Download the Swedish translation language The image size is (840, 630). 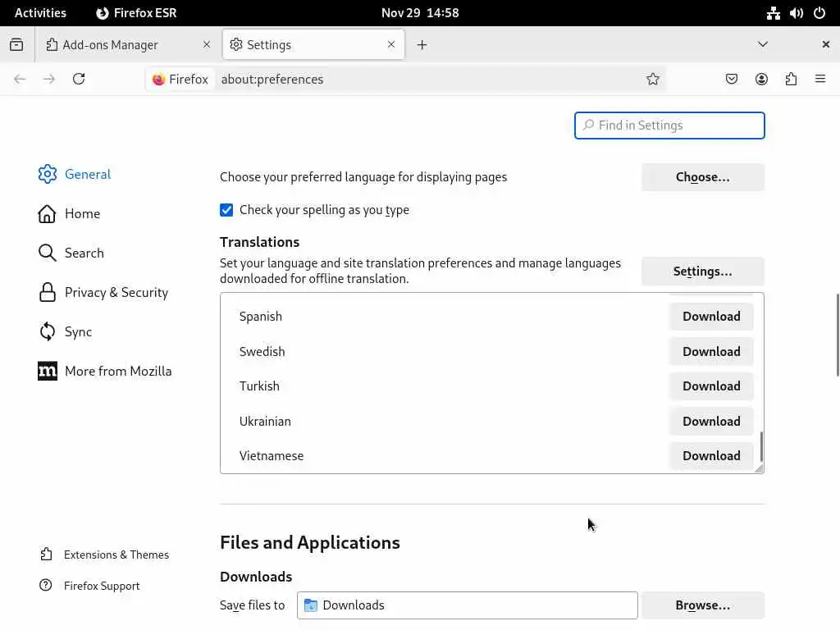tap(711, 351)
